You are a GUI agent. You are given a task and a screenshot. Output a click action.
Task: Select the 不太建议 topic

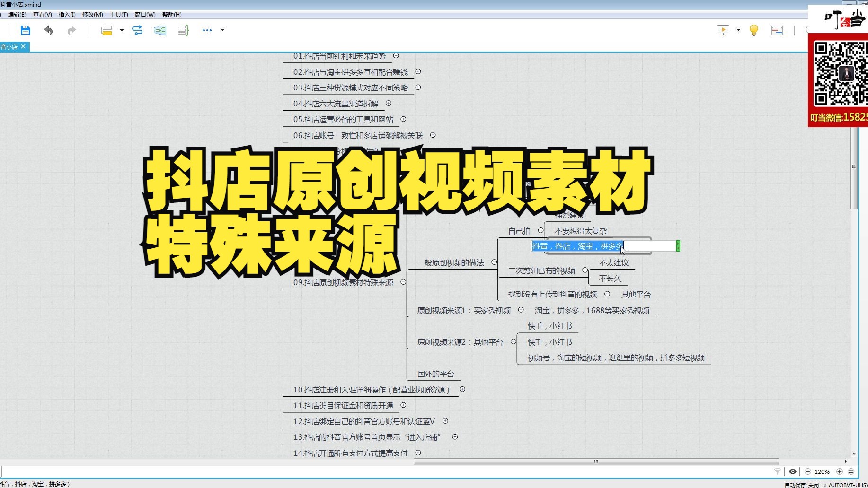pos(614,263)
